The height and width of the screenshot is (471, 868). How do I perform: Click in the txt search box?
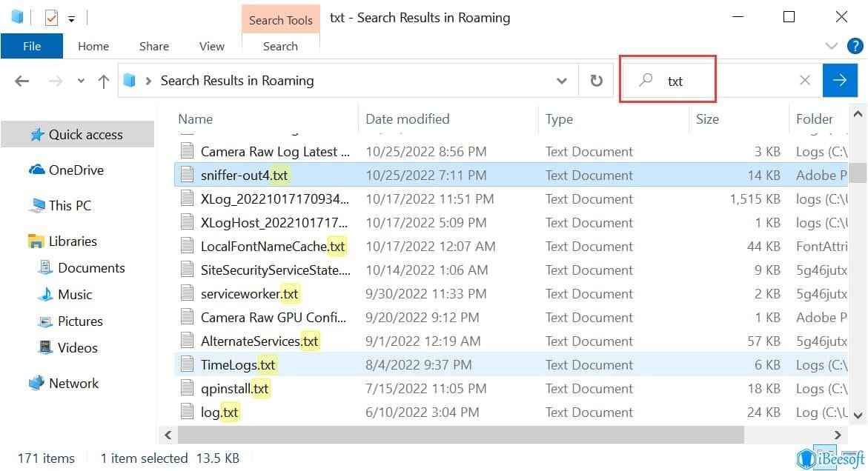726,81
